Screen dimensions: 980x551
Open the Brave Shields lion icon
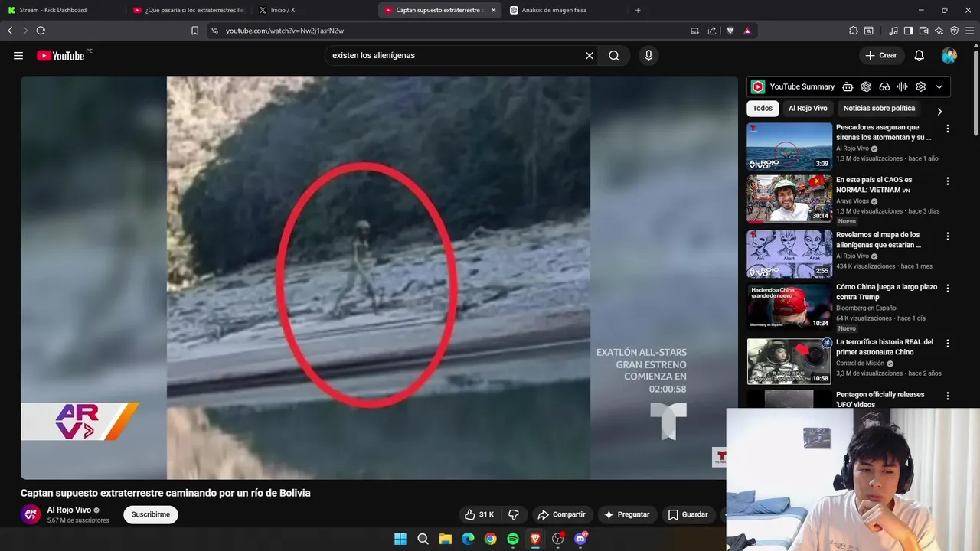[x=730, y=31]
